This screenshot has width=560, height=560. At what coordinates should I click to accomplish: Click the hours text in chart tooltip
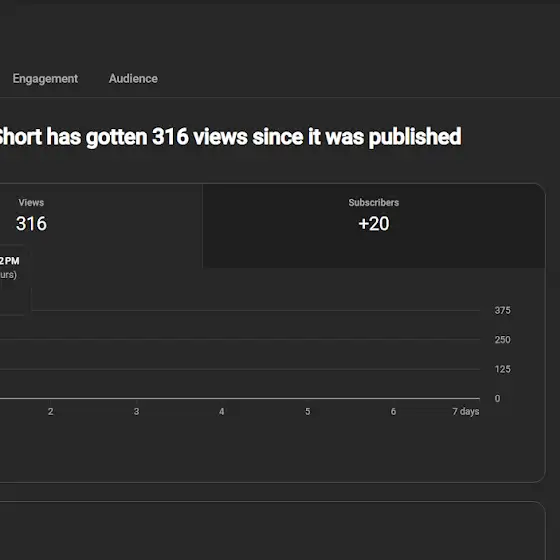coord(8,275)
